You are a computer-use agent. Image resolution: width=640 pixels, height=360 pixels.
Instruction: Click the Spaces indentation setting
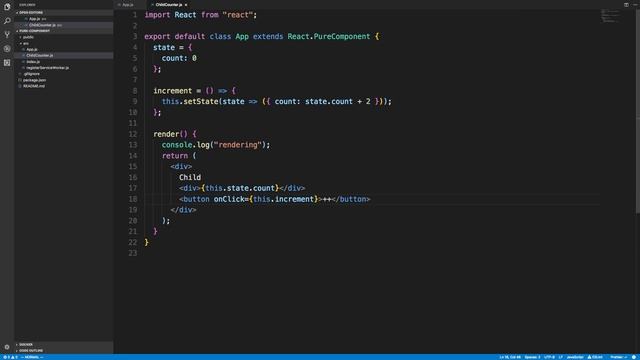point(532,357)
